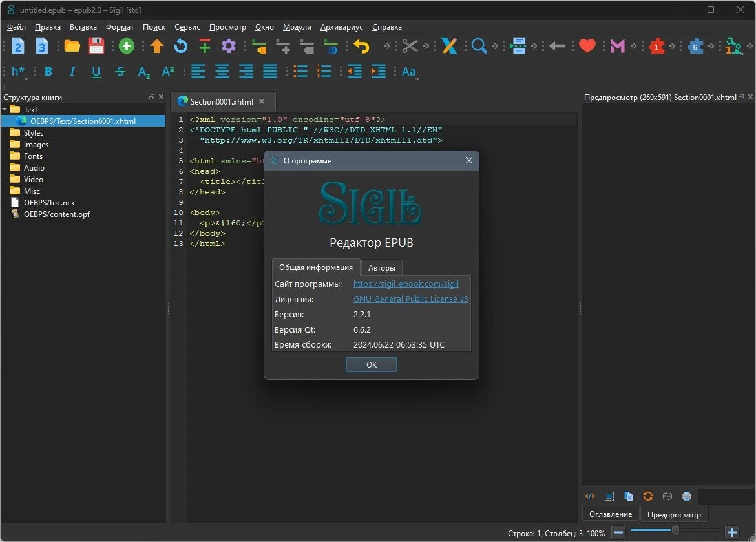This screenshot has width=756, height=542.
Task: Click the zoom slider handle
Action: point(675,530)
